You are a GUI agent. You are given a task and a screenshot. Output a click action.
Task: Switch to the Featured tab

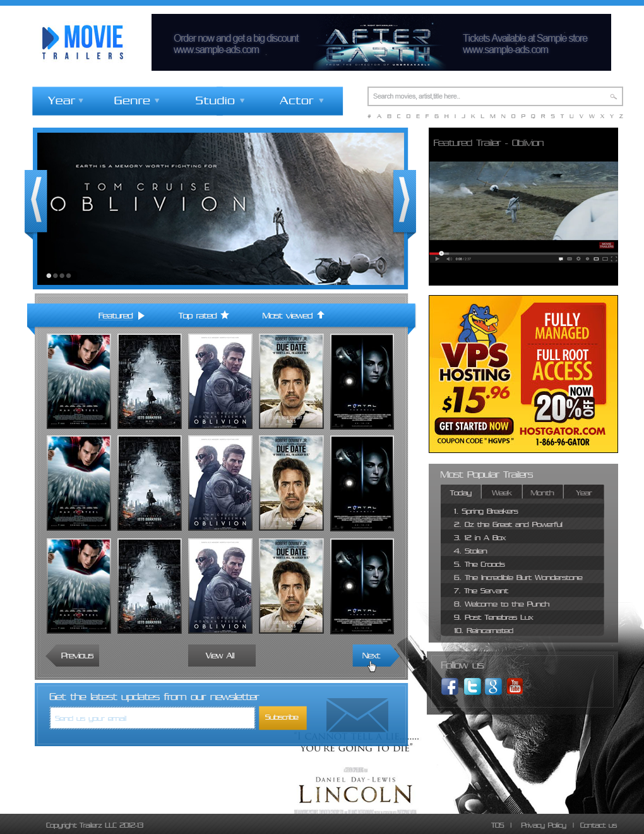tap(121, 316)
